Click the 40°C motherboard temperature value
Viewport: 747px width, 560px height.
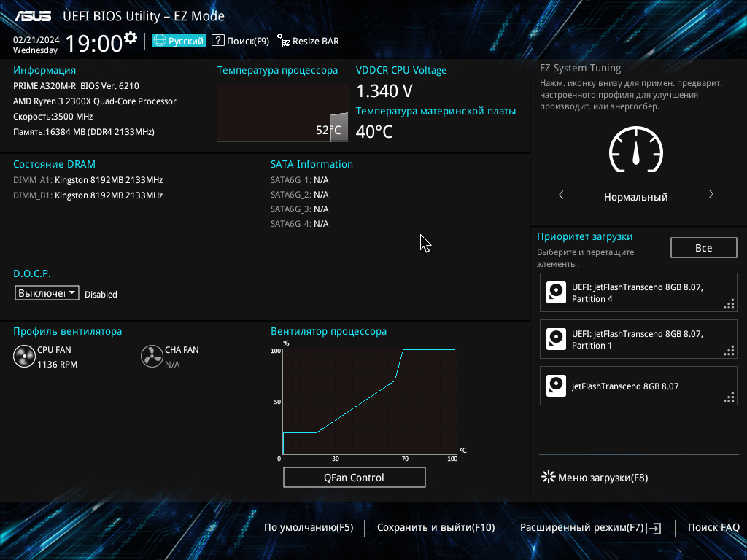[x=374, y=132]
